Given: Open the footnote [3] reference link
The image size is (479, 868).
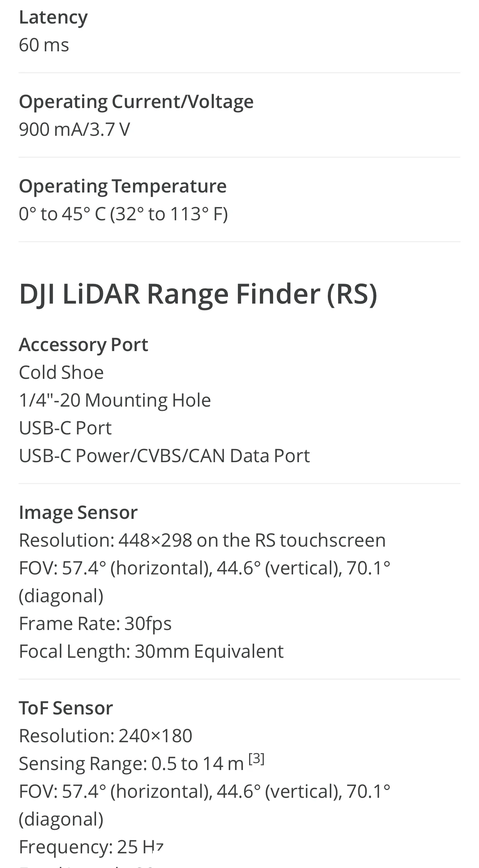Looking at the screenshot, I should point(256,759).
